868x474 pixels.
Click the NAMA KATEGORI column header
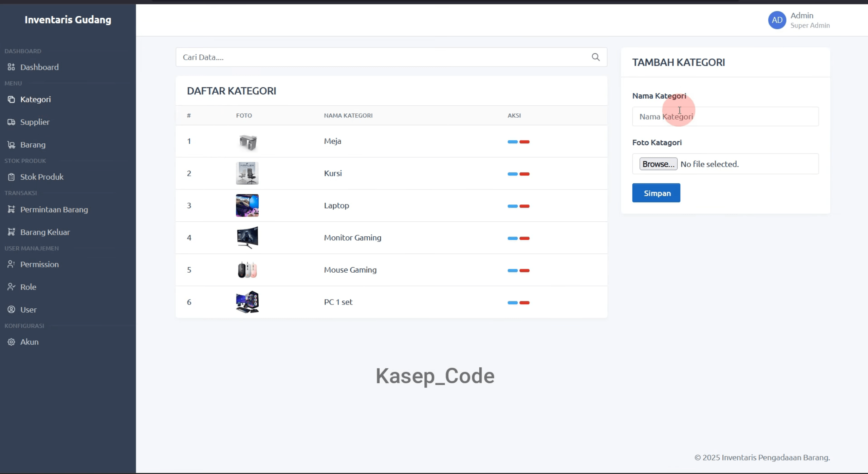pyautogui.click(x=348, y=115)
